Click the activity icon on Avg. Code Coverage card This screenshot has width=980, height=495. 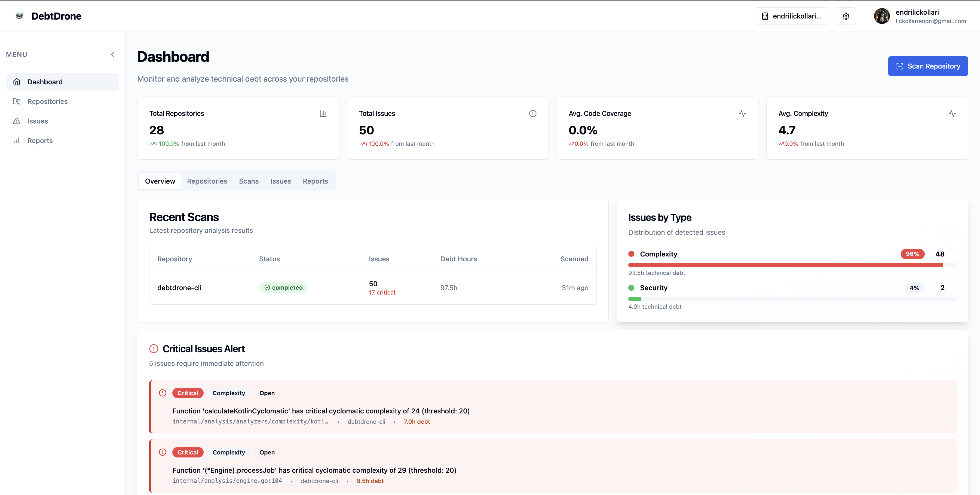coord(742,113)
